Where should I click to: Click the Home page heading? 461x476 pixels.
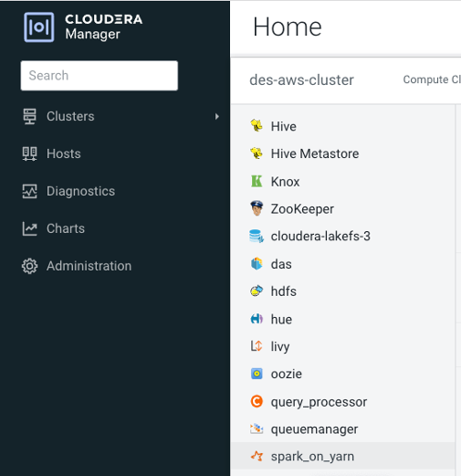coord(288,26)
